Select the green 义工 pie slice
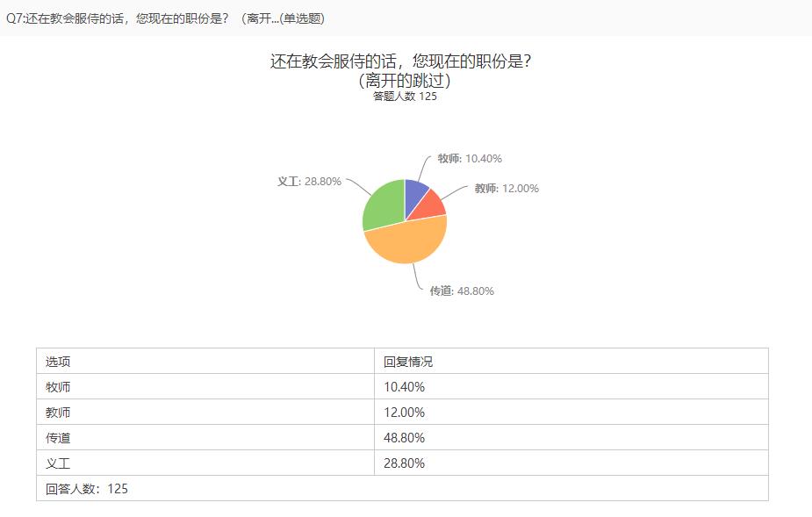This screenshot has height=517, width=812. tap(382, 206)
